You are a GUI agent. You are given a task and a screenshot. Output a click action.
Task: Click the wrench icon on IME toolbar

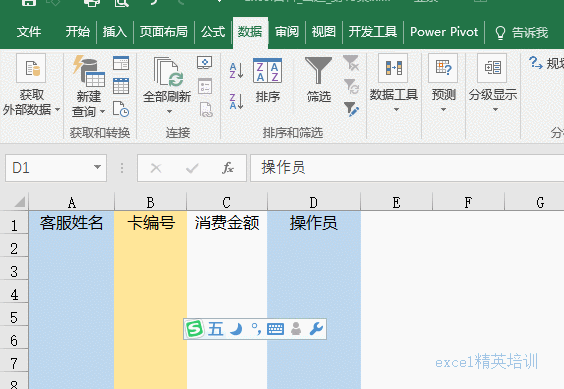316,329
